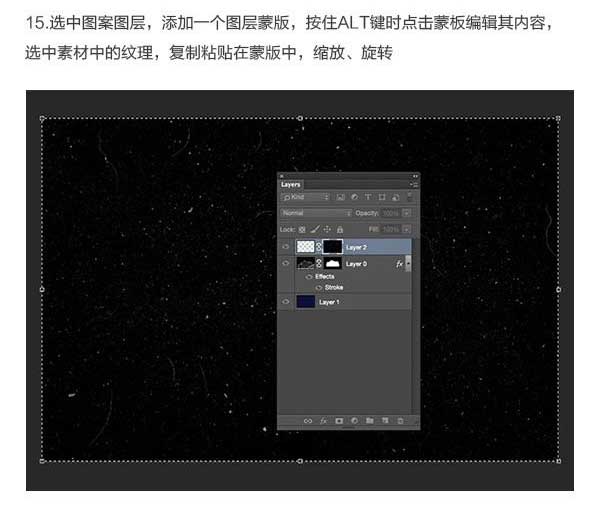The image size is (600, 510).
Task: Select the Layer 0 name label
Action: tap(356, 264)
